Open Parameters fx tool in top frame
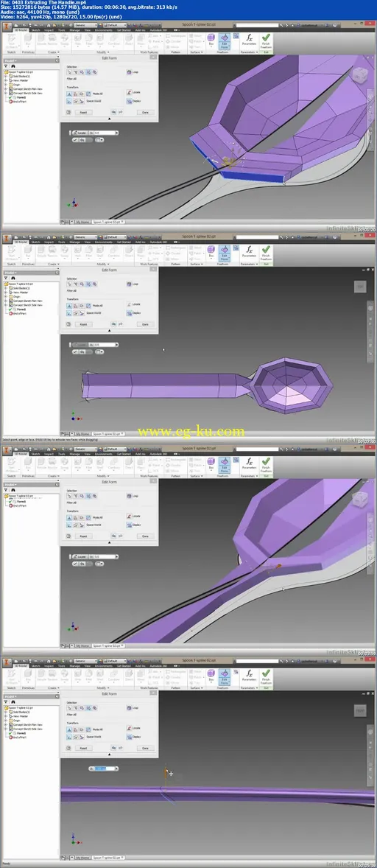The height and width of the screenshot is (868, 377). click(249, 39)
